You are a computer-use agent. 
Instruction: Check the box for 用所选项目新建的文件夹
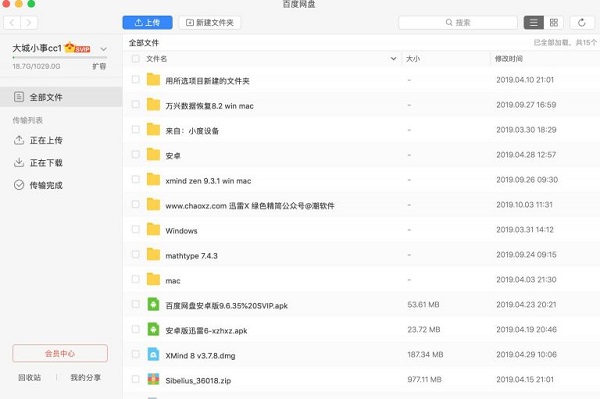click(x=135, y=79)
